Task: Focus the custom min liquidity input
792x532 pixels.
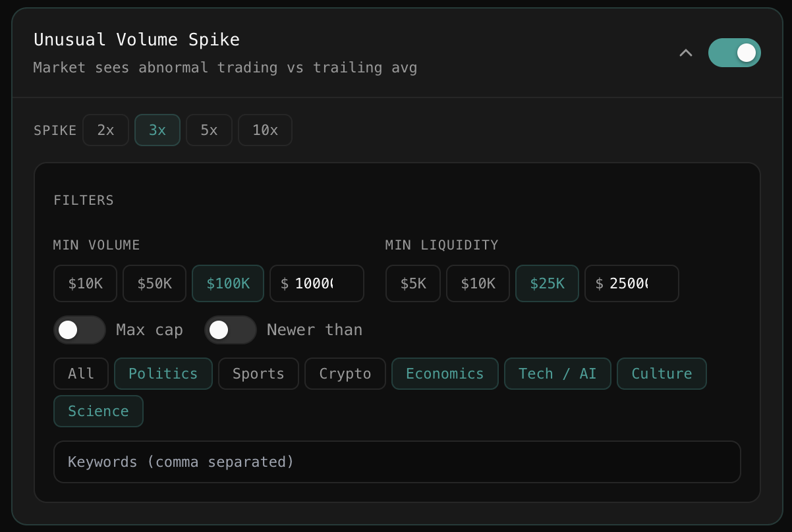Action: point(632,284)
